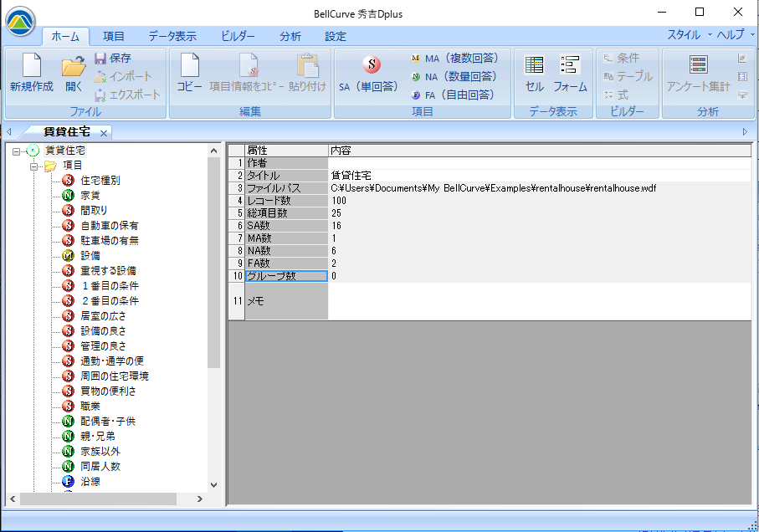Click the 作者 content cell
759x532 pixels.
pos(539,163)
